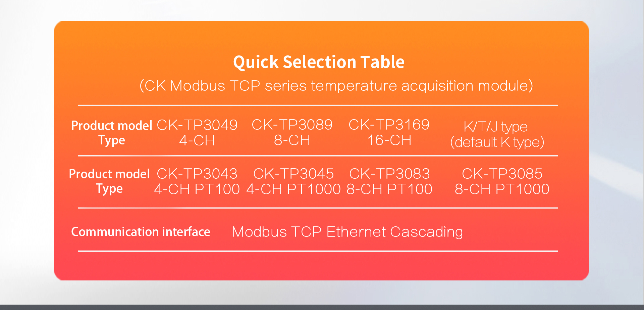Screen dimensions: 644x310
Task: Click the word Cascading in interface row
Action: pos(426,232)
